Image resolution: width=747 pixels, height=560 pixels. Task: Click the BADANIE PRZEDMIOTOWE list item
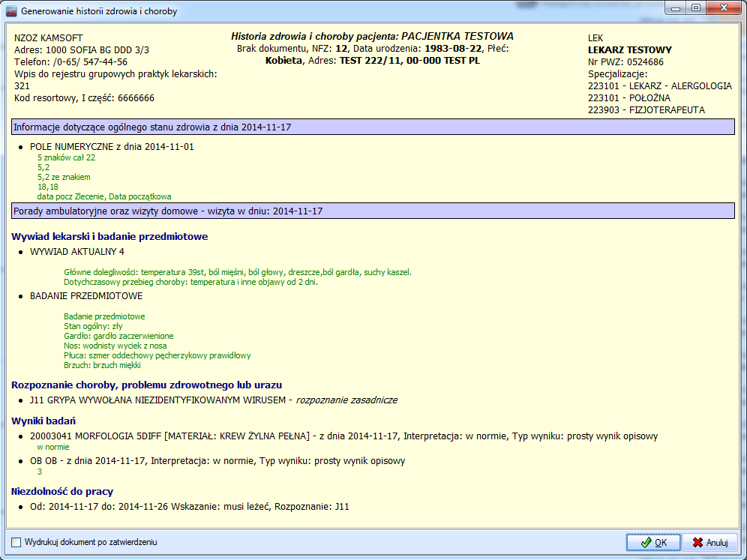click(85, 296)
